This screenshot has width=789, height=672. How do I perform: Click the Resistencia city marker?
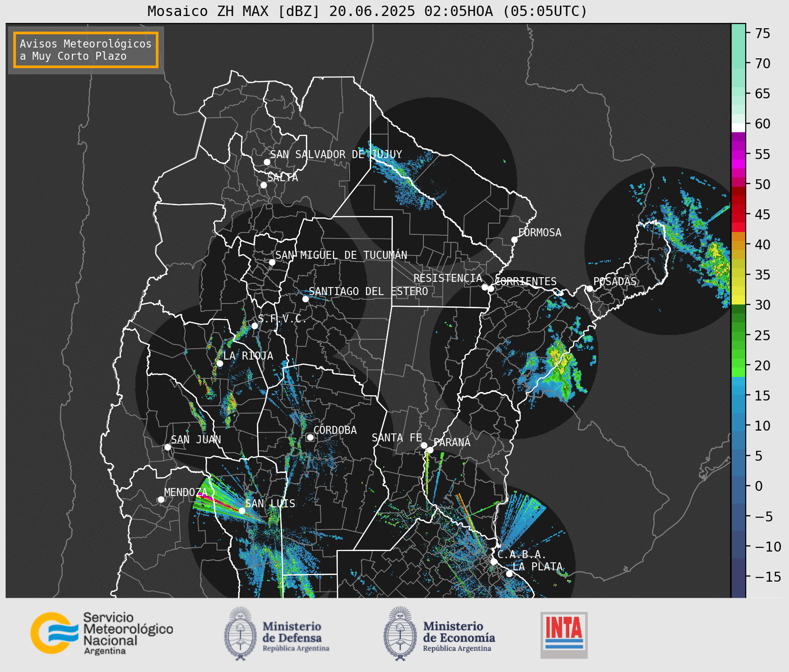(485, 287)
